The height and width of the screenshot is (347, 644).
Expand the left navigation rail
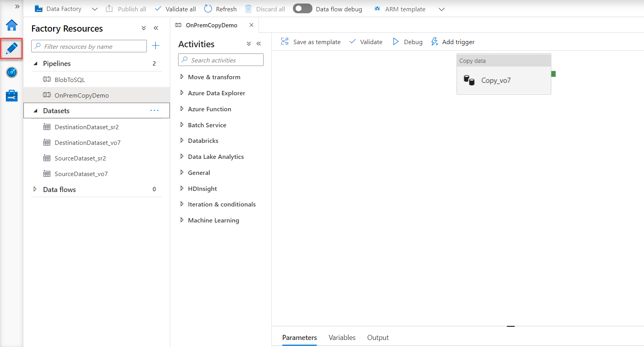point(17,6)
